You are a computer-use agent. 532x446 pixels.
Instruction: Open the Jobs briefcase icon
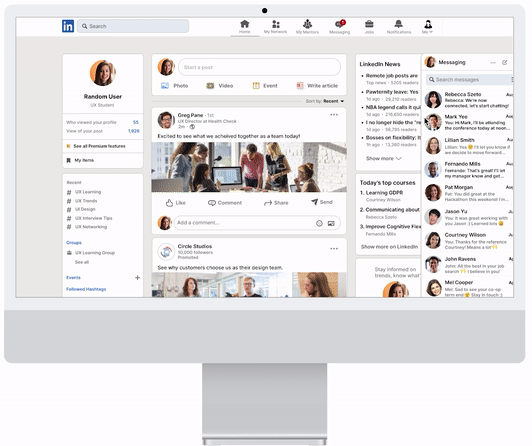pos(369,24)
